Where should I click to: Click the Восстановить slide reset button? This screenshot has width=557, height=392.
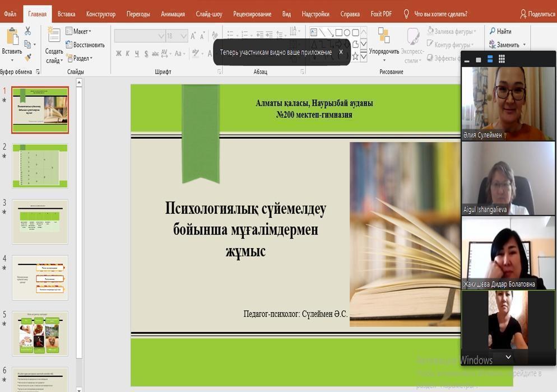click(x=85, y=45)
